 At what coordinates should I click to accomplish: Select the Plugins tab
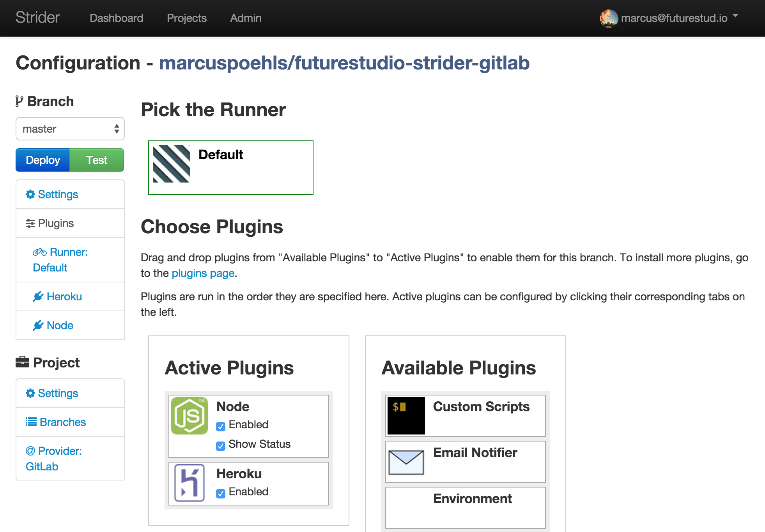pos(70,223)
